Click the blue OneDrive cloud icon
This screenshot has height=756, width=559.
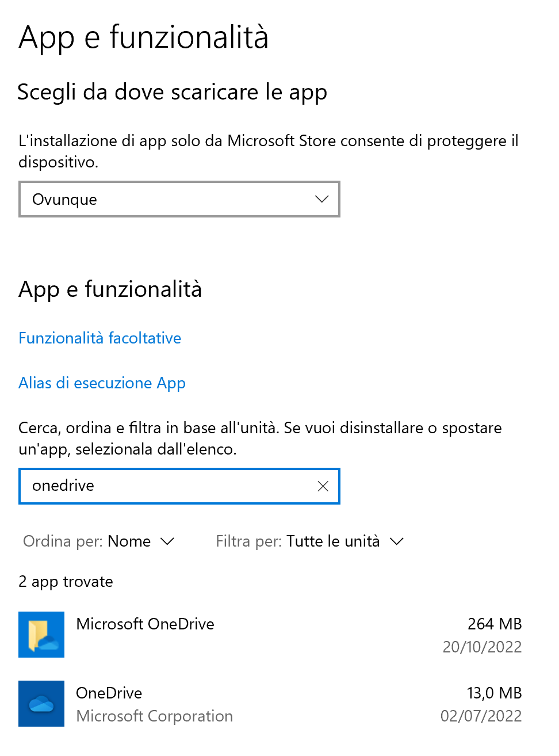coord(41,704)
